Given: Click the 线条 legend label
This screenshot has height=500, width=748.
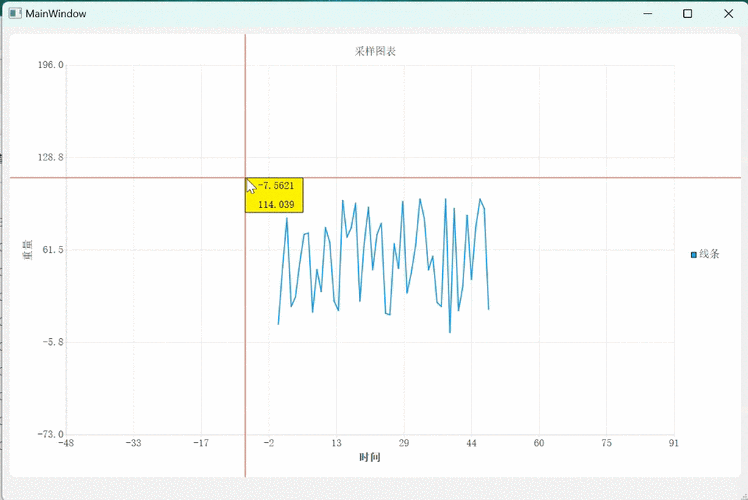Looking at the screenshot, I should click(x=709, y=255).
